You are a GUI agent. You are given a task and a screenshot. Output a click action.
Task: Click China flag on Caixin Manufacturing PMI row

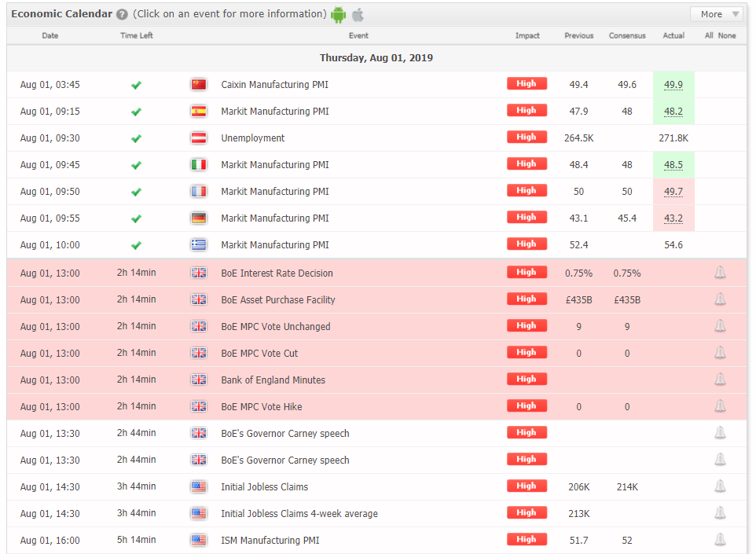pos(199,85)
